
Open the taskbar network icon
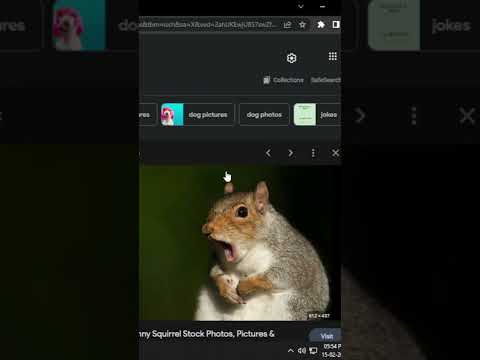pos(313,351)
